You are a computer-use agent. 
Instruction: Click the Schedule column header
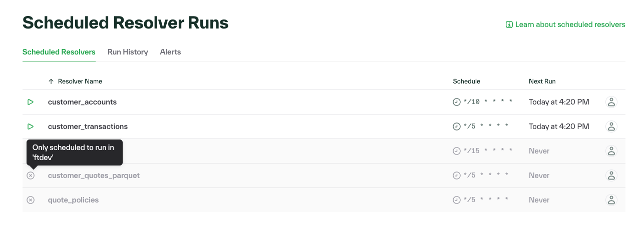tap(466, 81)
